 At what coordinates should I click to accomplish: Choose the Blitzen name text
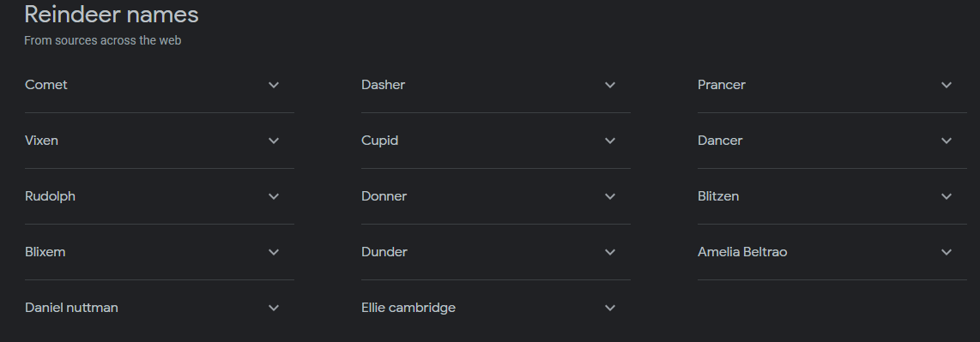point(718,196)
